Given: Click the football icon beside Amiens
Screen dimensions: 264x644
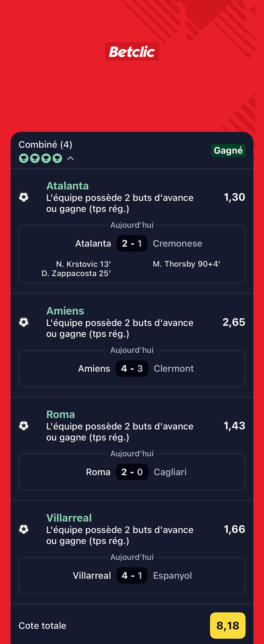Looking at the screenshot, I should click(x=24, y=322).
